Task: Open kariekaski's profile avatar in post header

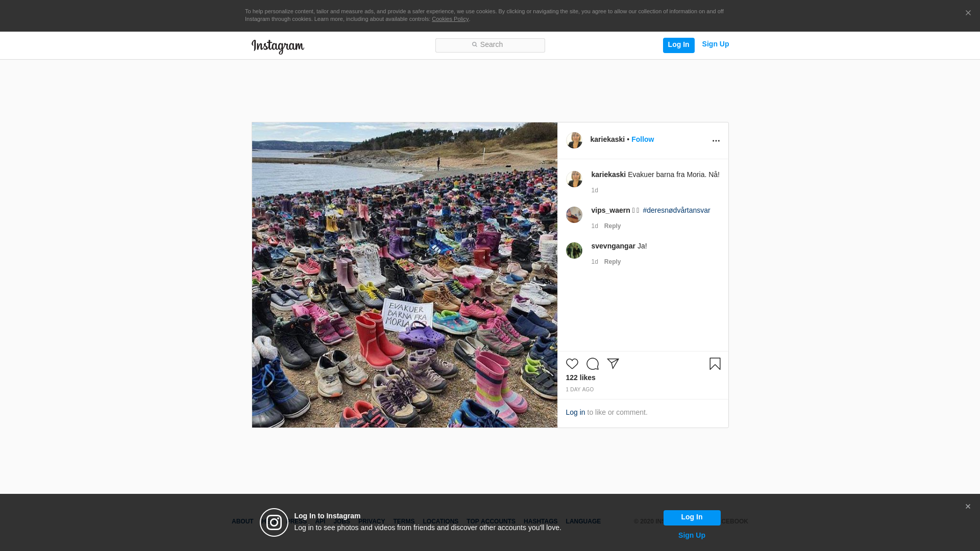Action: [x=574, y=140]
